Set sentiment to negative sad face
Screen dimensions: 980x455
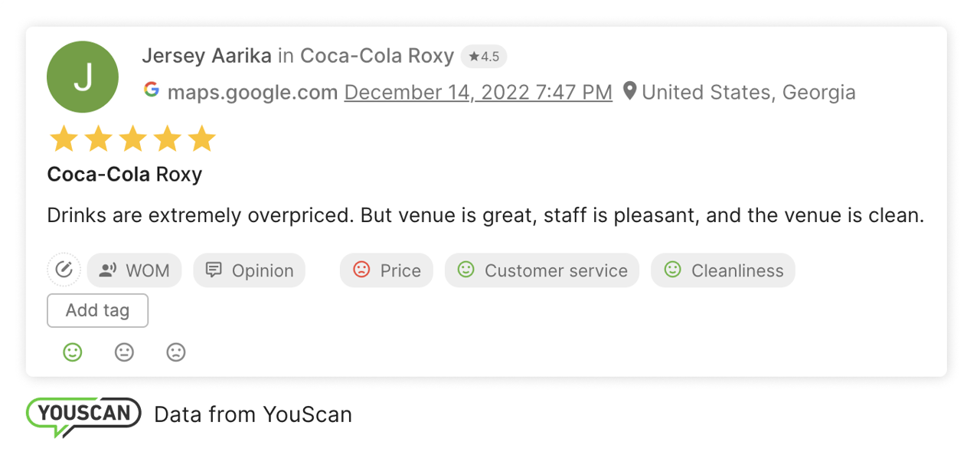[x=176, y=352]
